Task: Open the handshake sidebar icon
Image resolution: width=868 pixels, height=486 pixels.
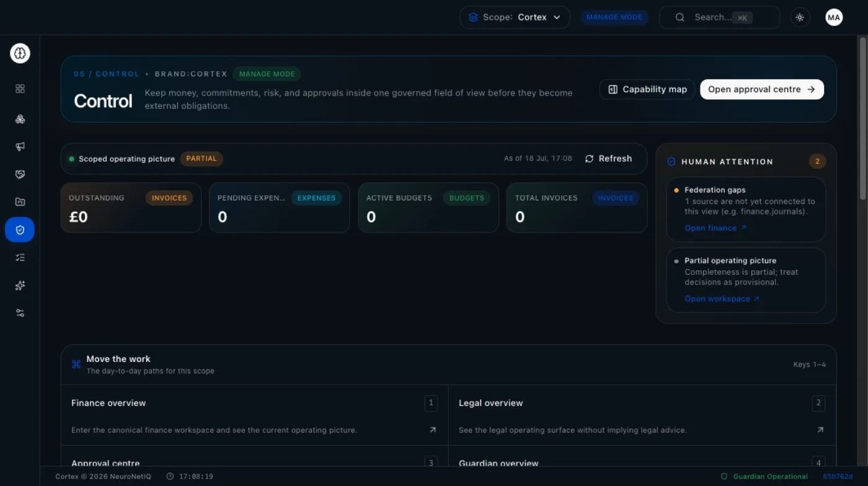Action: (20, 174)
